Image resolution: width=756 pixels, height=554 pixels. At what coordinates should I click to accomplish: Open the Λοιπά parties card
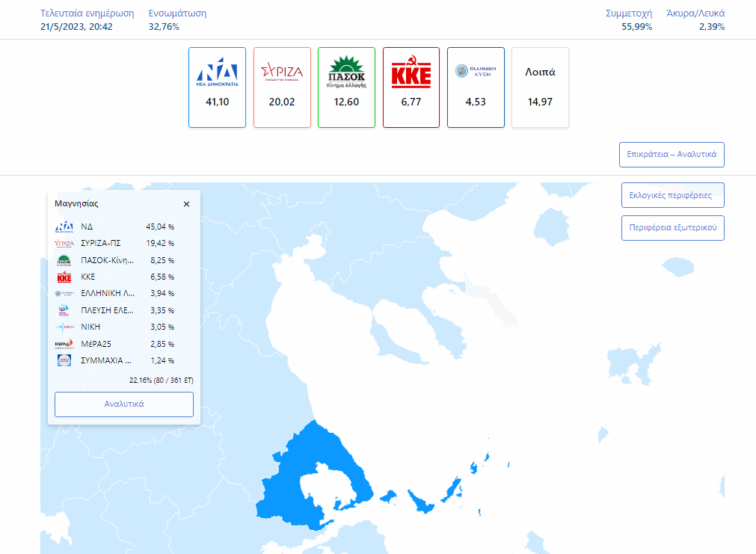click(540, 87)
